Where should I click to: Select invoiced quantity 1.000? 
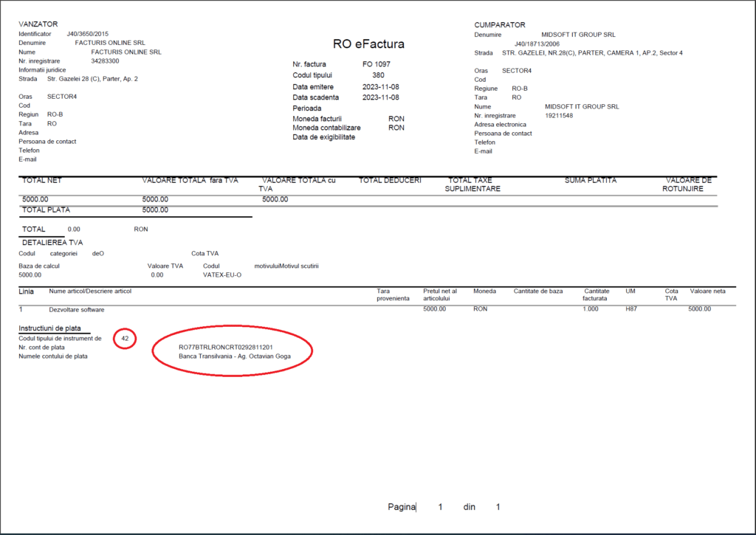(x=591, y=309)
